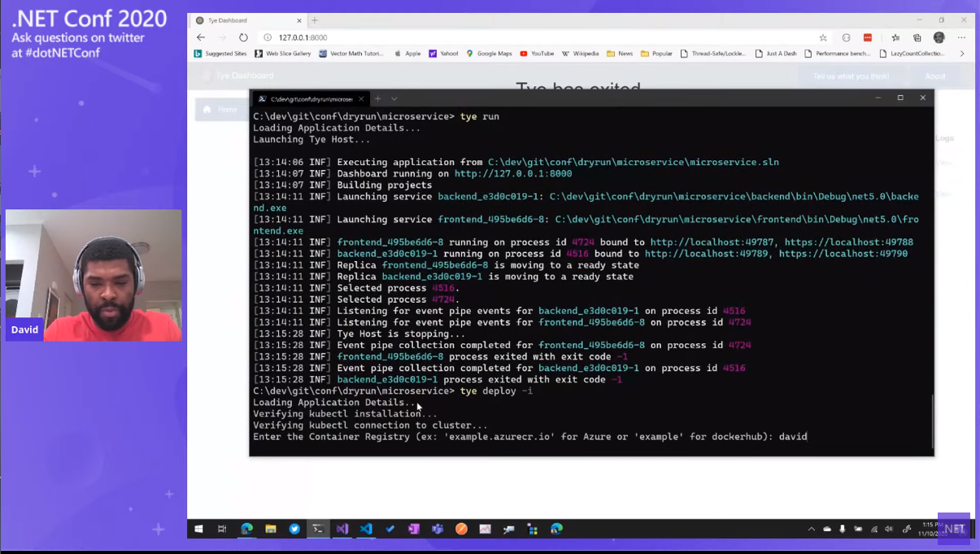The width and height of the screenshot is (980, 554).
Task: Add page to favorites with star icon
Action: (x=823, y=37)
